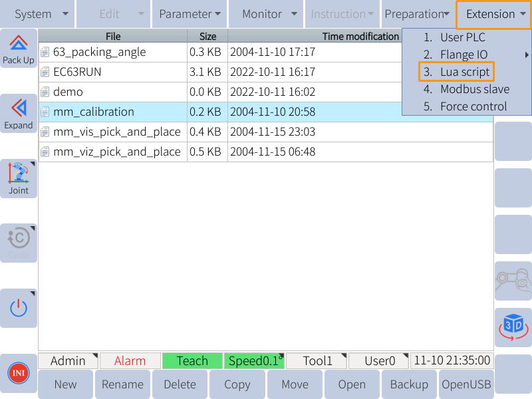Open the Parameter menu
Screen dimensions: 532x399
pos(190,14)
